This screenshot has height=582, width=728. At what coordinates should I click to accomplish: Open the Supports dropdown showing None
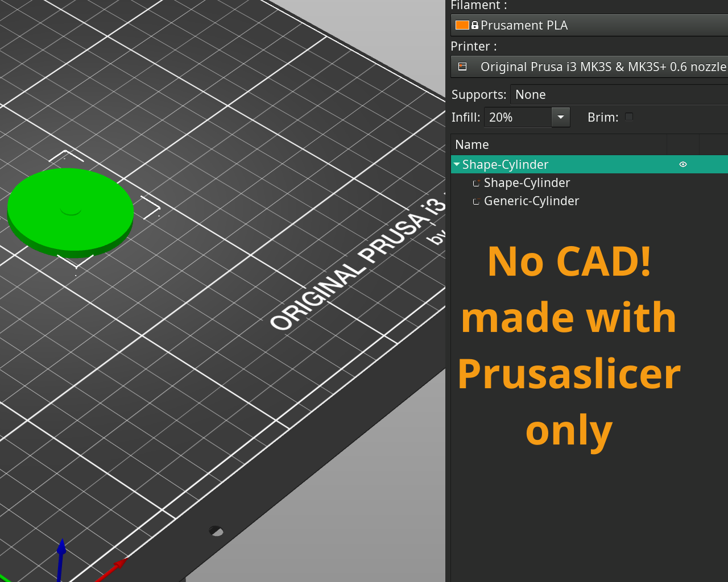619,94
